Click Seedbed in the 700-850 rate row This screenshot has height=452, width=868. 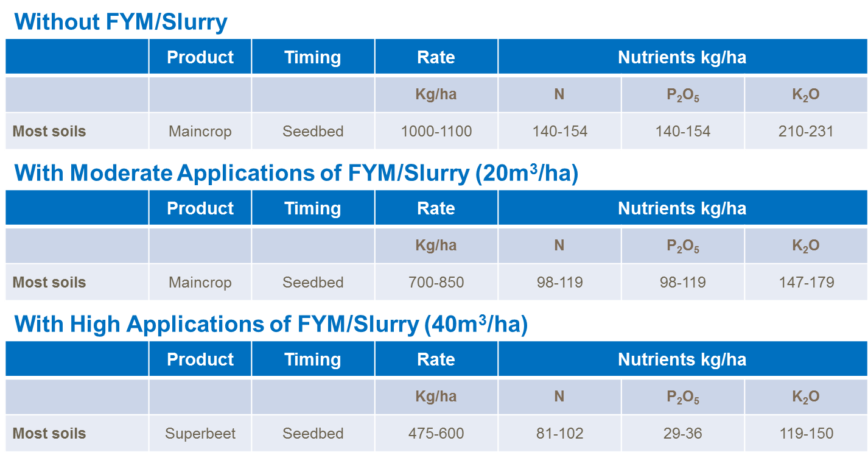[x=313, y=283]
